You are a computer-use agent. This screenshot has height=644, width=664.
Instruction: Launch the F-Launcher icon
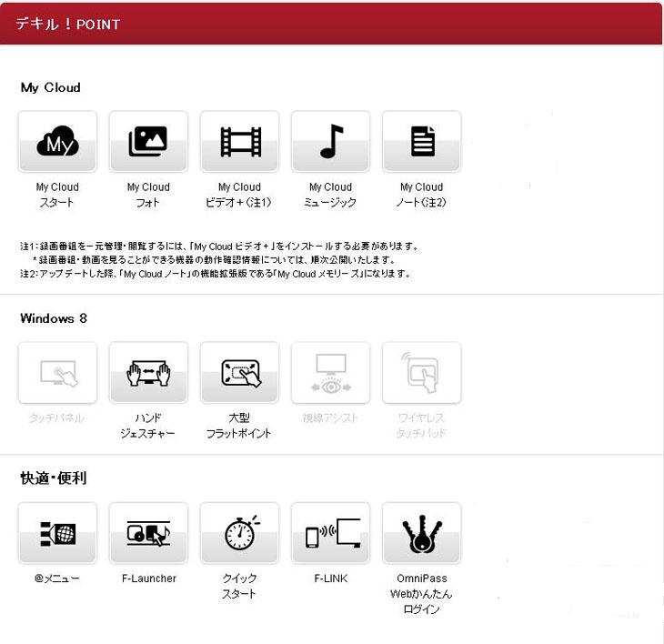coord(148,533)
